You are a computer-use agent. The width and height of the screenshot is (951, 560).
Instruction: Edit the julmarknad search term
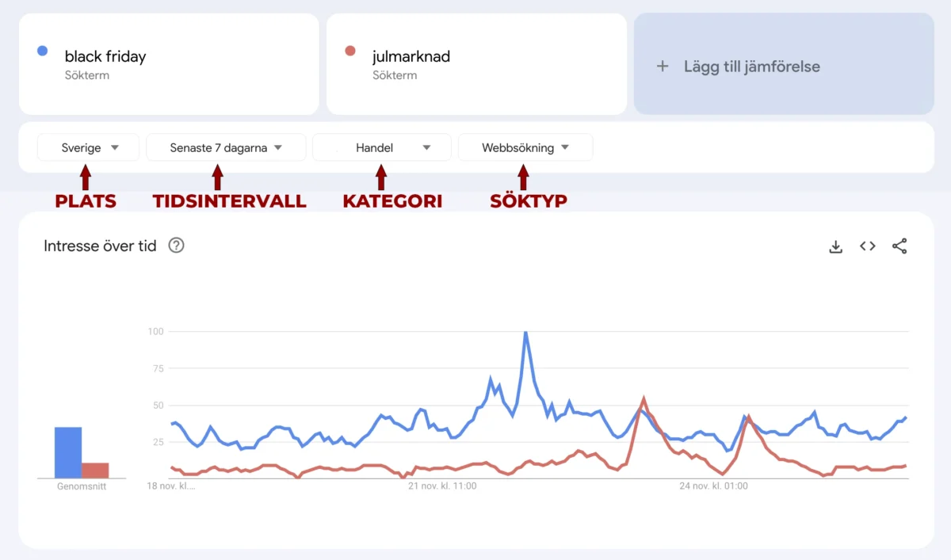pos(411,57)
